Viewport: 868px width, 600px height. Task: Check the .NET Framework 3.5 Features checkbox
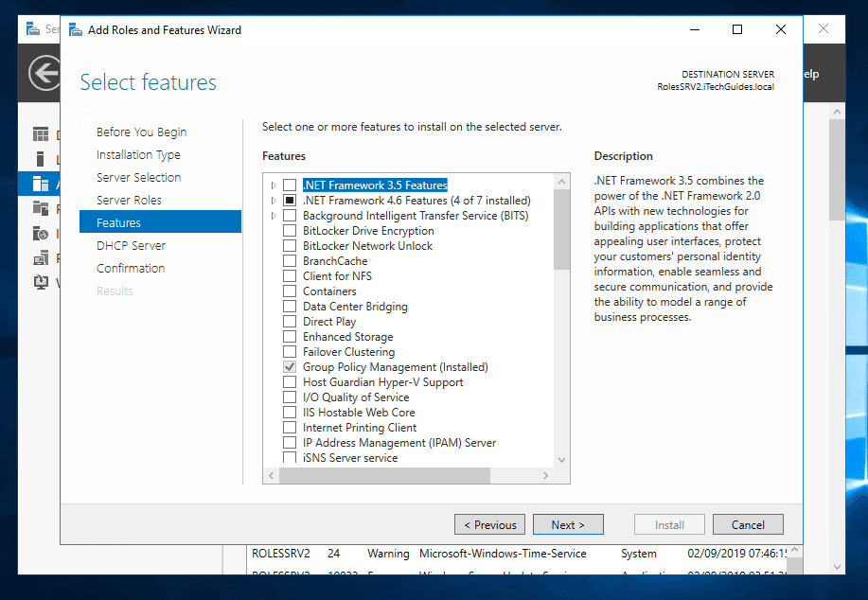(x=290, y=185)
